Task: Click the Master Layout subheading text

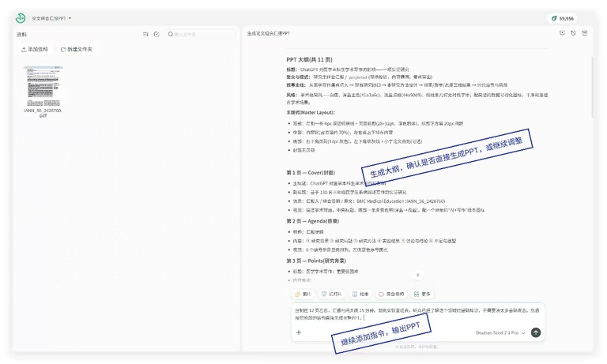Action: point(311,113)
